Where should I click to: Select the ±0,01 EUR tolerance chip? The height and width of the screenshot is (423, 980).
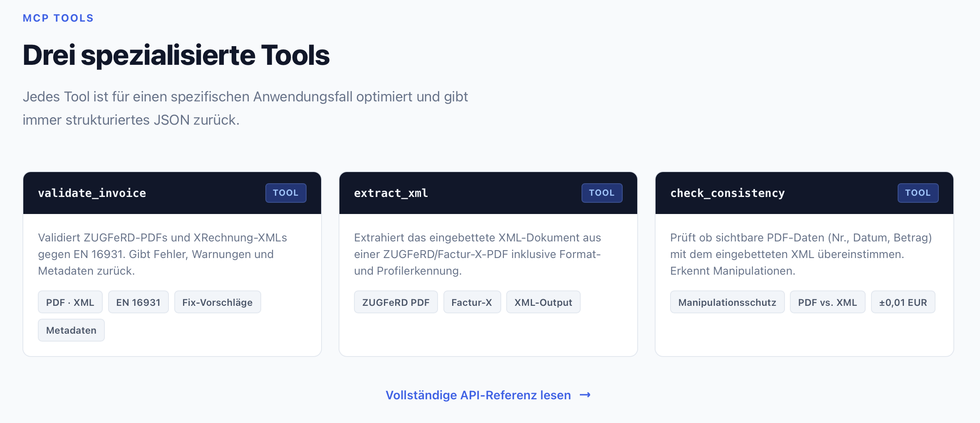(903, 302)
